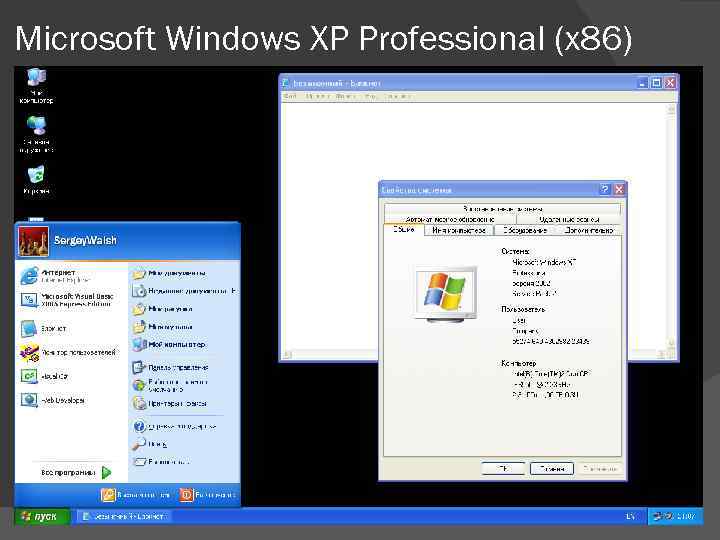Open Моя музыка folder in Start menu
Image resolution: width=720 pixels, height=540 pixels.
coord(163,327)
